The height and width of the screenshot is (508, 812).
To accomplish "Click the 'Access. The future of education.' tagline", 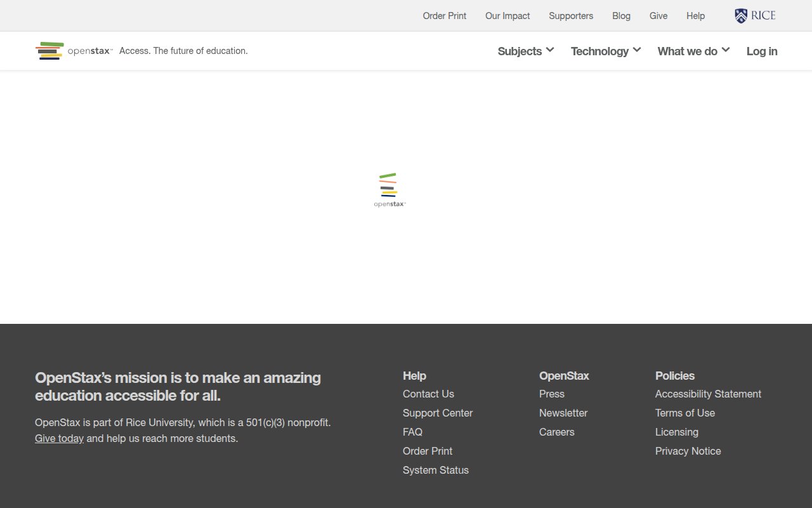I will tap(183, 51).
